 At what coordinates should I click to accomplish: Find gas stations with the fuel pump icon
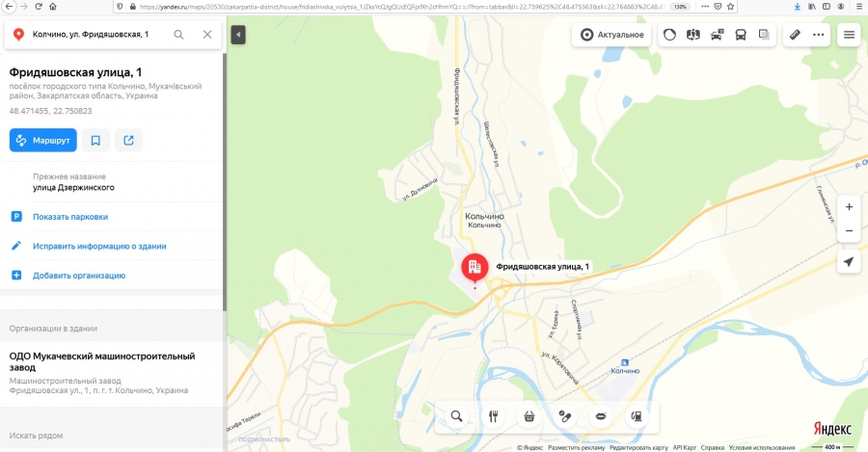click(x=637, y=416)
